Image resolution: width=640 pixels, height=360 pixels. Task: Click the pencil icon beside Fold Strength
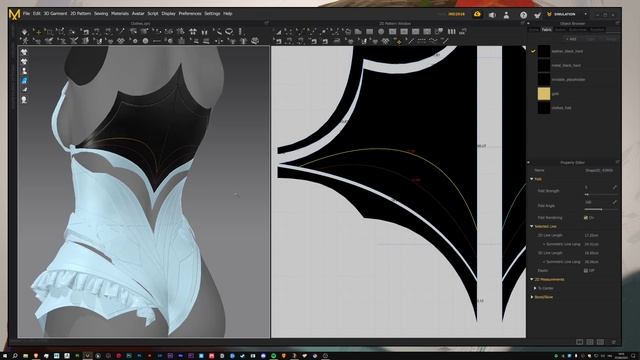[x=615, y=187]
